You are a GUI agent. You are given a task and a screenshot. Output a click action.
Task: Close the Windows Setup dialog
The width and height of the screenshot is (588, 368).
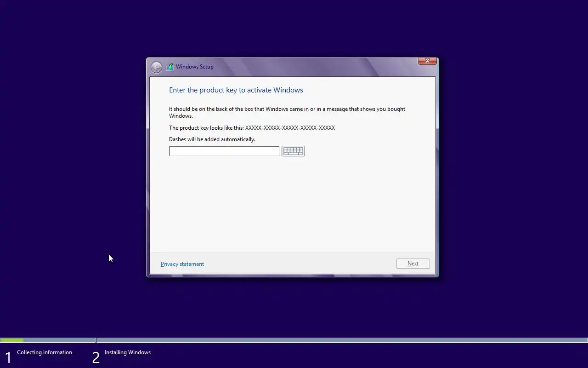(x=427, y=61)
